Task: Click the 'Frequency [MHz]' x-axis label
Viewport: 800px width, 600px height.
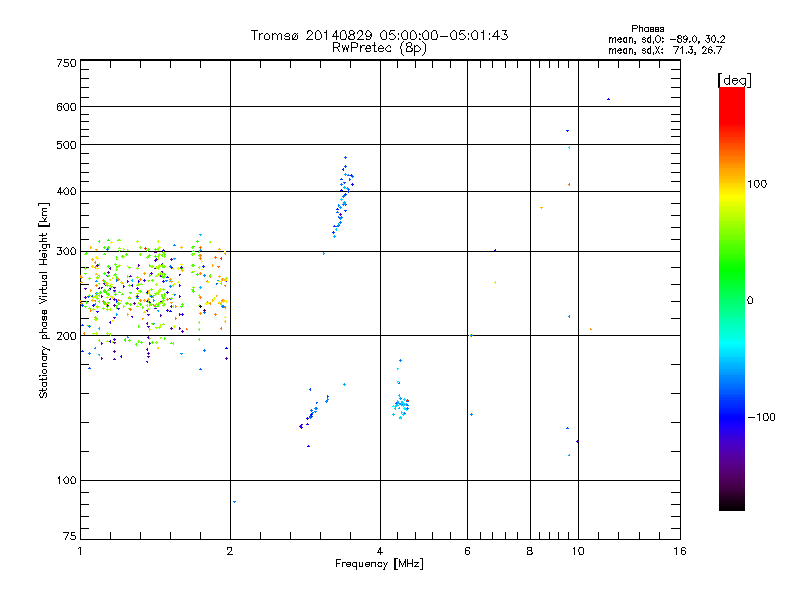Action: pyautogui.click(x=379, y=564)
